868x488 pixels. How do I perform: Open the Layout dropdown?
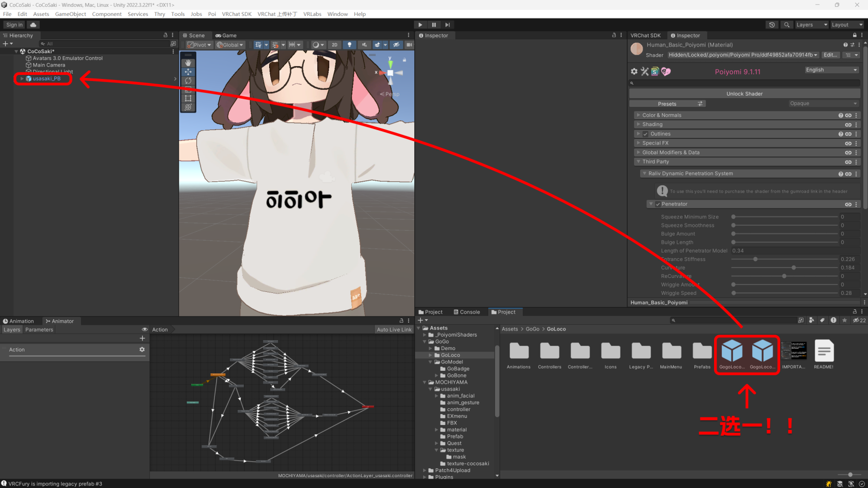(846, 25)
